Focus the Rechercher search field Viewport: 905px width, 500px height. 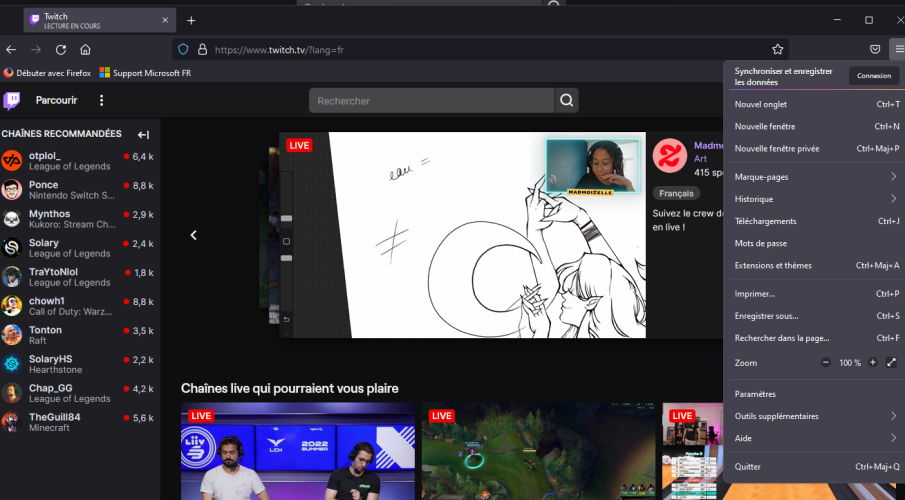pos(432,100)
